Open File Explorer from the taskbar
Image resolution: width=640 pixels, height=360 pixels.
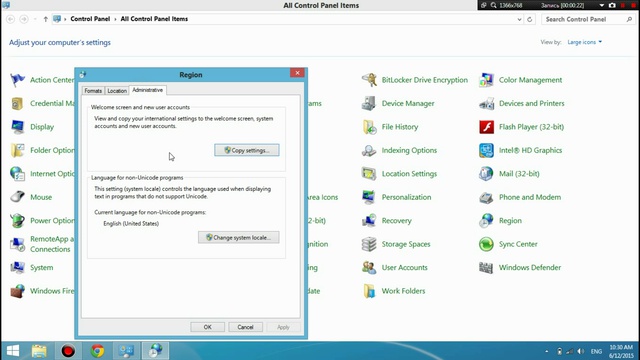tap(39, 351)
